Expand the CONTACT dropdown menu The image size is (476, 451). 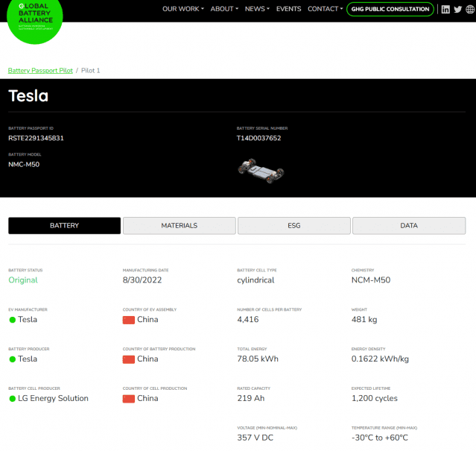(x=325, y=9)
